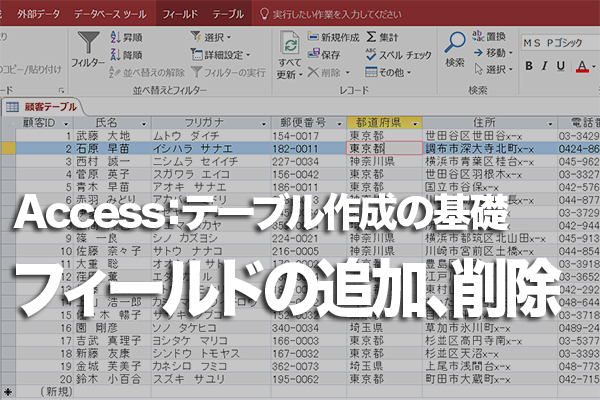
Task: Click the lightbulb tell-me icon
Action: click(x=264, y=14)
